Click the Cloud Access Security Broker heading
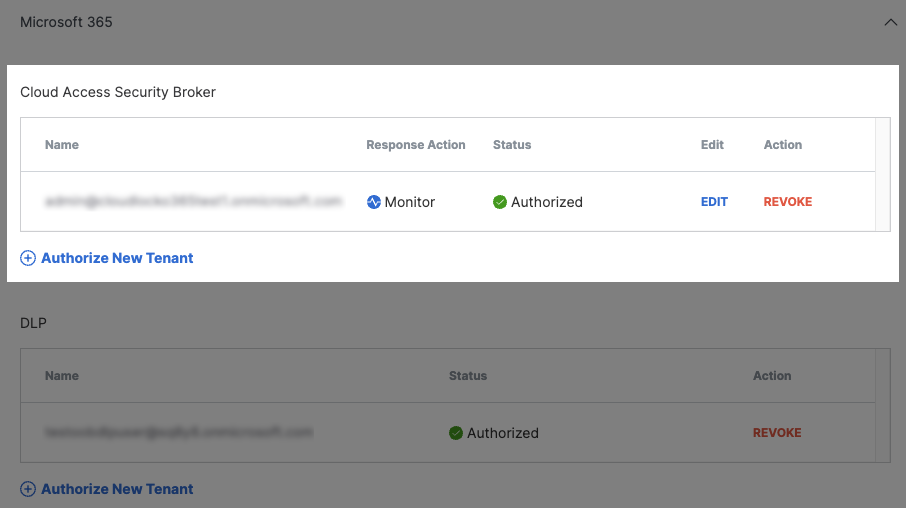 118,92
